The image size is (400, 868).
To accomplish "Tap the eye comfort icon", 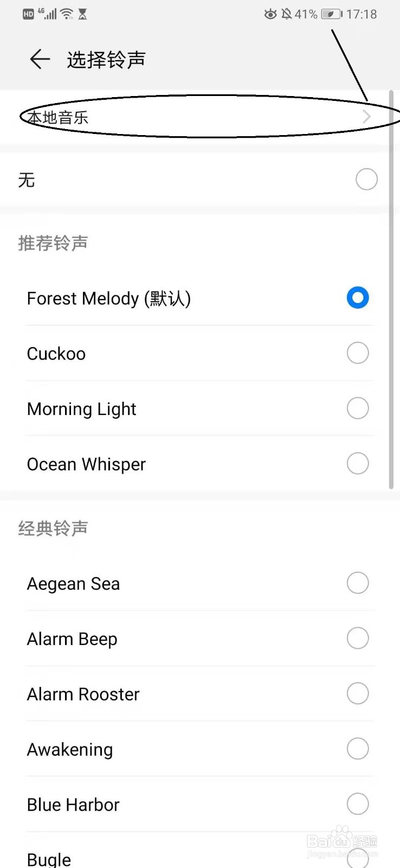I will [270, 14].
